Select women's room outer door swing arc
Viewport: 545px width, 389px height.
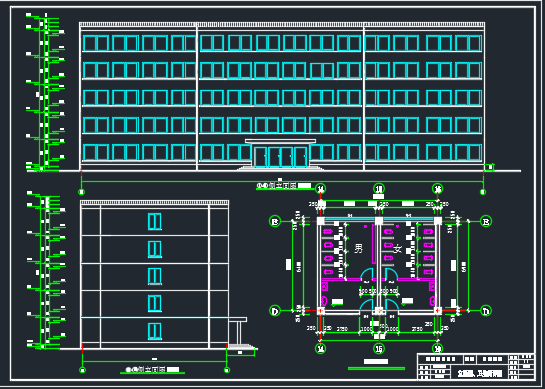391,306
